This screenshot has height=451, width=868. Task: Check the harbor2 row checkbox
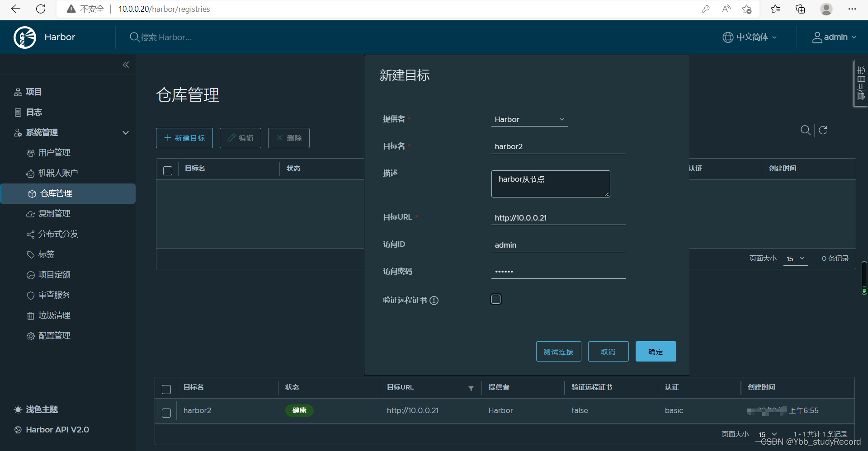coord(166,413)
